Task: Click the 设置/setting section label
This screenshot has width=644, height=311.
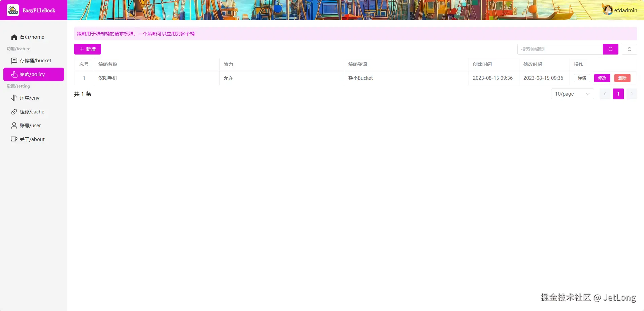Action: 18,86
